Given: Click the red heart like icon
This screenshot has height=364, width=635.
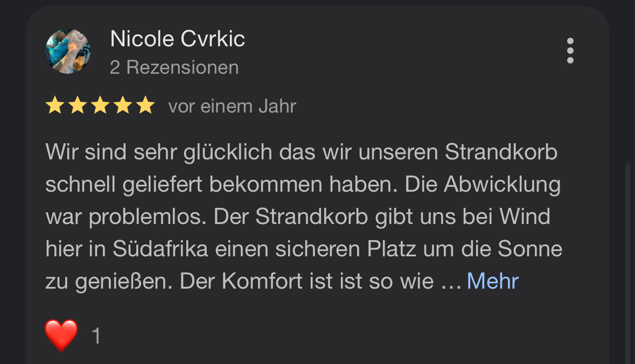Looking at the screenshot, I should (61, 335).
